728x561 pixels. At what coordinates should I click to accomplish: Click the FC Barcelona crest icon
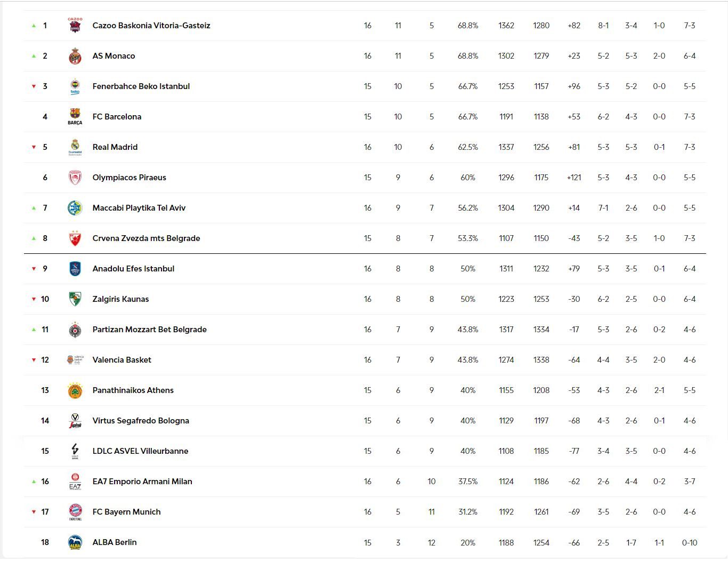[x=75, y=116]
